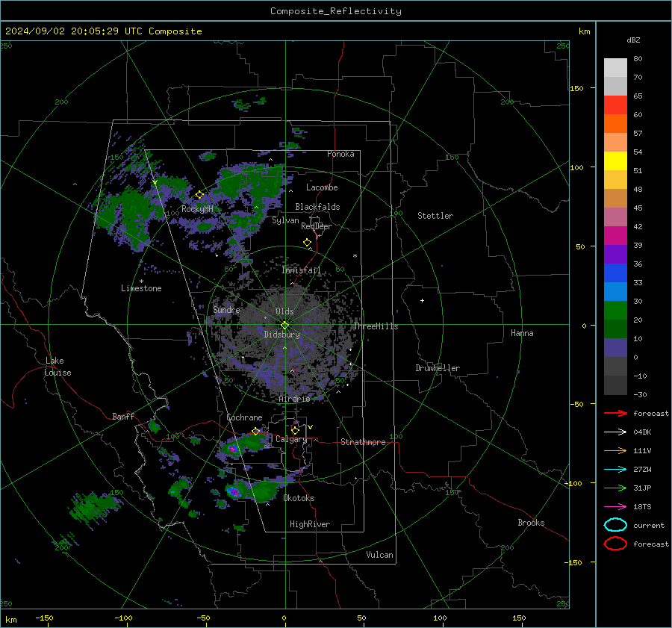This screenshot has width=672, height=628.
Task: Click the RockyMH label
Action: 197,209
